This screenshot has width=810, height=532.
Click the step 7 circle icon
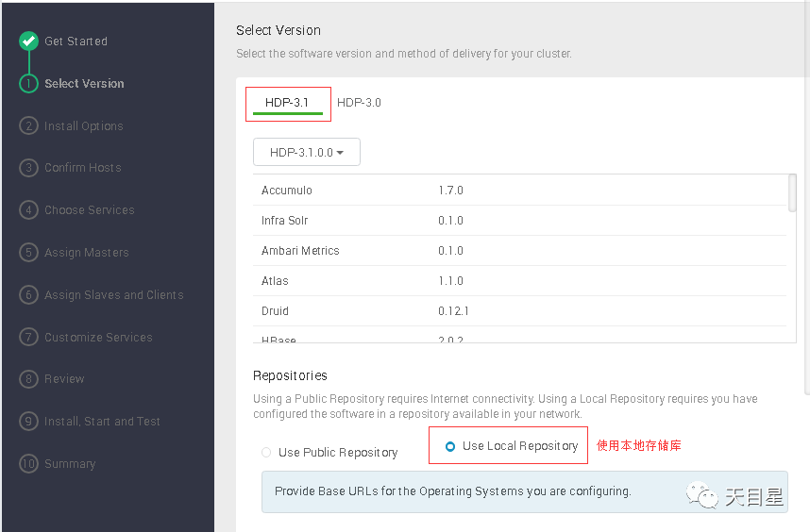28,337
